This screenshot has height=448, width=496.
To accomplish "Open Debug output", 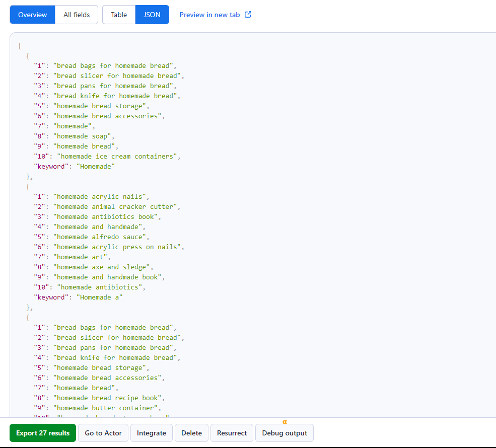I will coord(284,433).
